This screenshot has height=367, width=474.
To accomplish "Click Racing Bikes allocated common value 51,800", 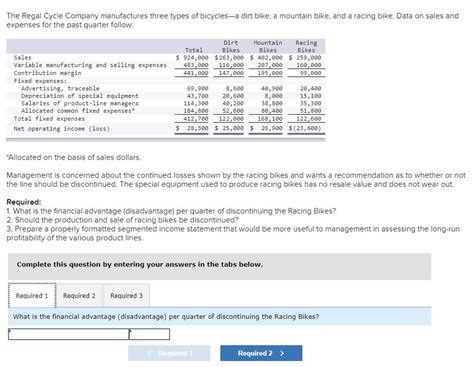I will pyautogui.click(x=310, y=111).
